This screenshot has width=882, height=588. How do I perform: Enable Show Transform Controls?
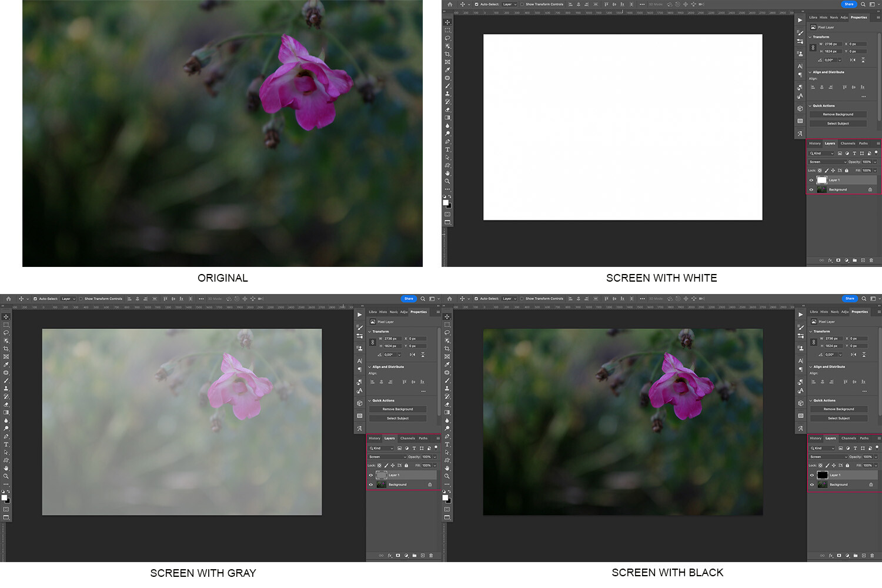523,4
